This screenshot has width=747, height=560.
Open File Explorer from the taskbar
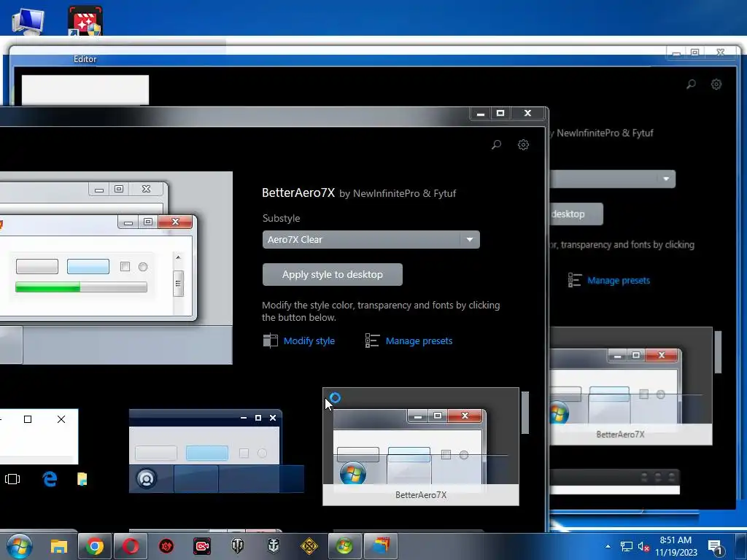[x=59, y=546]
